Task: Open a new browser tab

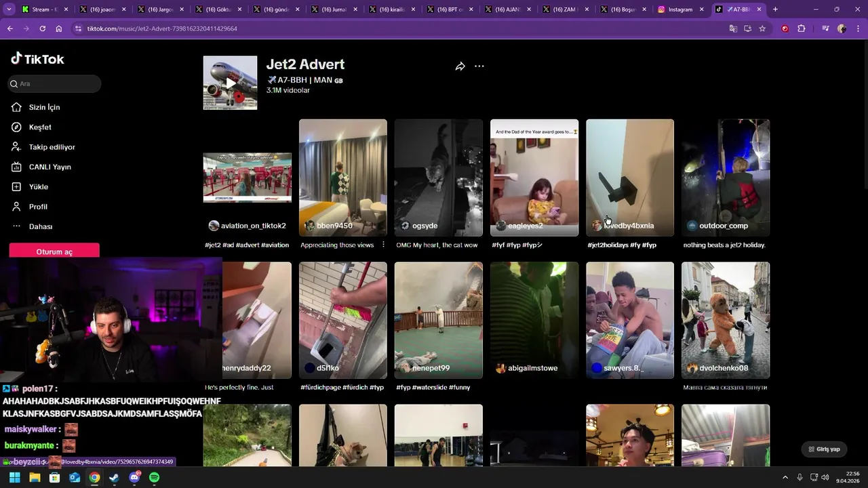Action: (x=775, y=9)
